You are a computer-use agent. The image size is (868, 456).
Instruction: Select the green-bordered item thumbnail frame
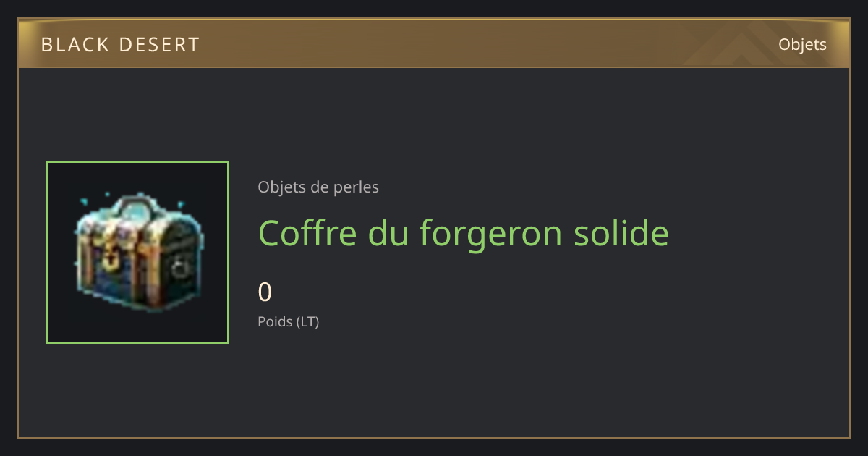click(x=137, y=253)
